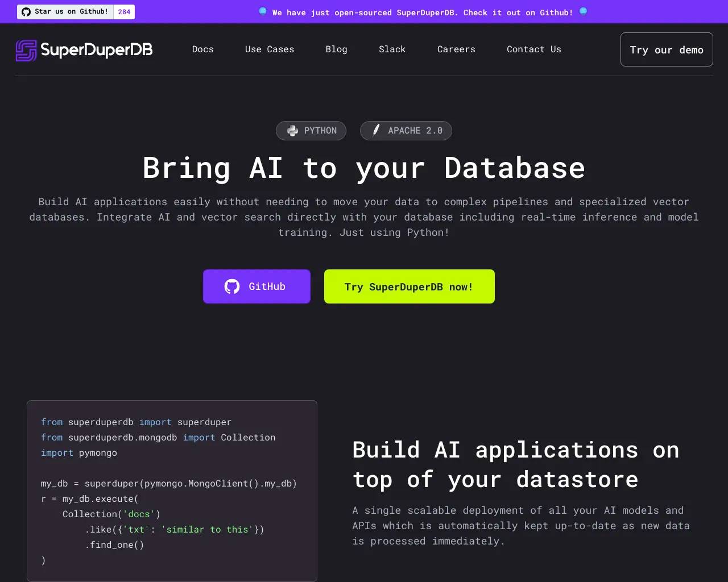Click the 'docs' string in Collection call
Image resolution: width=728 pixels, height=582 pixels.
(x=139, y=514)
